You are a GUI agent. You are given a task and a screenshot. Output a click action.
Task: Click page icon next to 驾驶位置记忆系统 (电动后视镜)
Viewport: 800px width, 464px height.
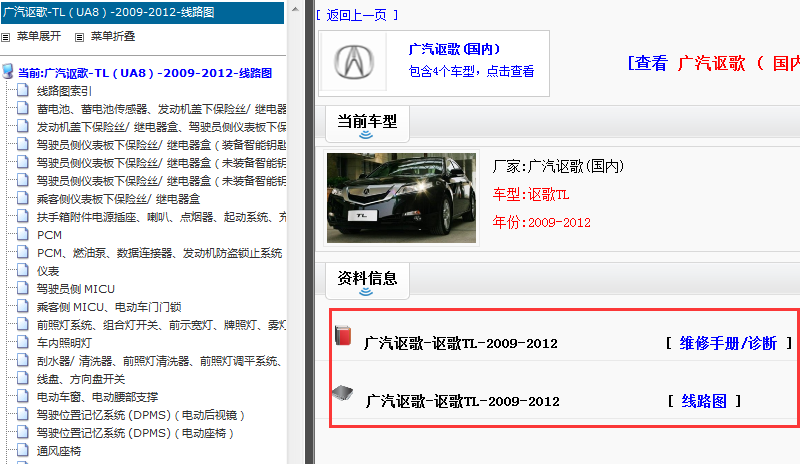[x=22, y=414]
